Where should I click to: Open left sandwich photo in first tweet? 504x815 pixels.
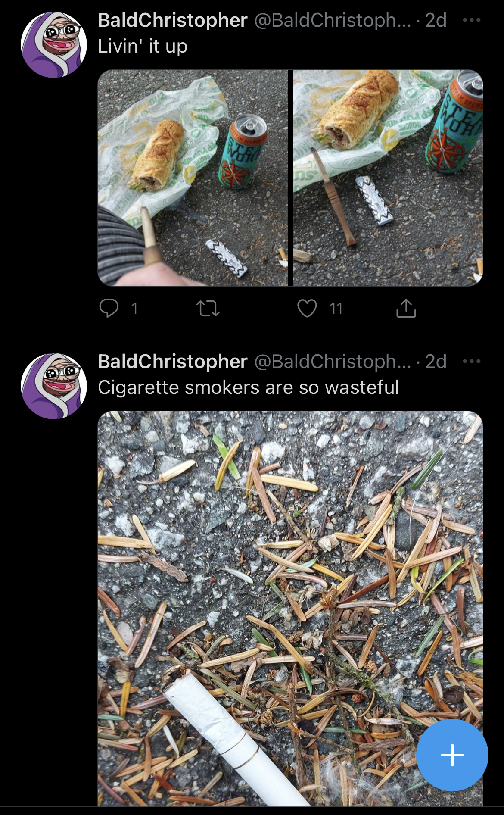[x=193, y=178]
